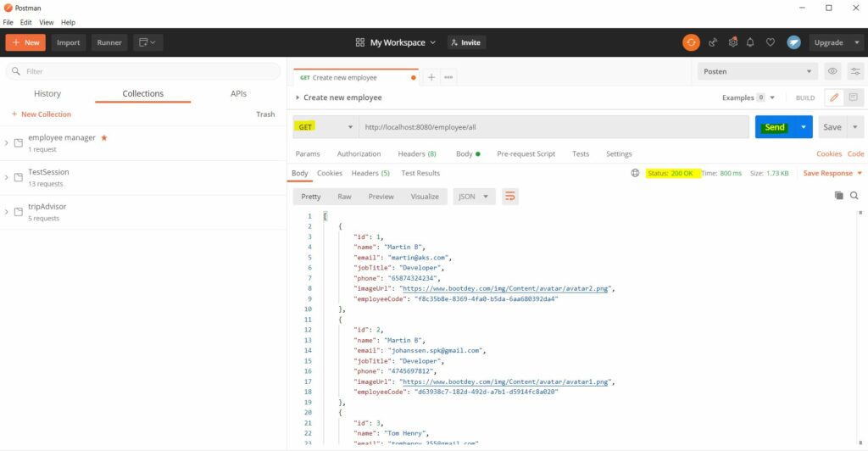This screenshot has width=868, height=451.
Task: Click the sync status icon
Action: click(x=691, y=42)
